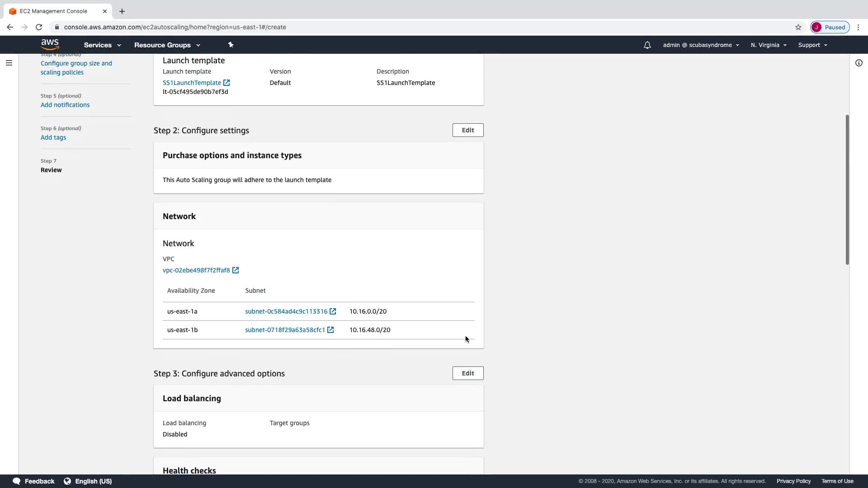Open Chrome three-dot menu
This screenshot has width=868, height=488.
[x=858, y=27]
